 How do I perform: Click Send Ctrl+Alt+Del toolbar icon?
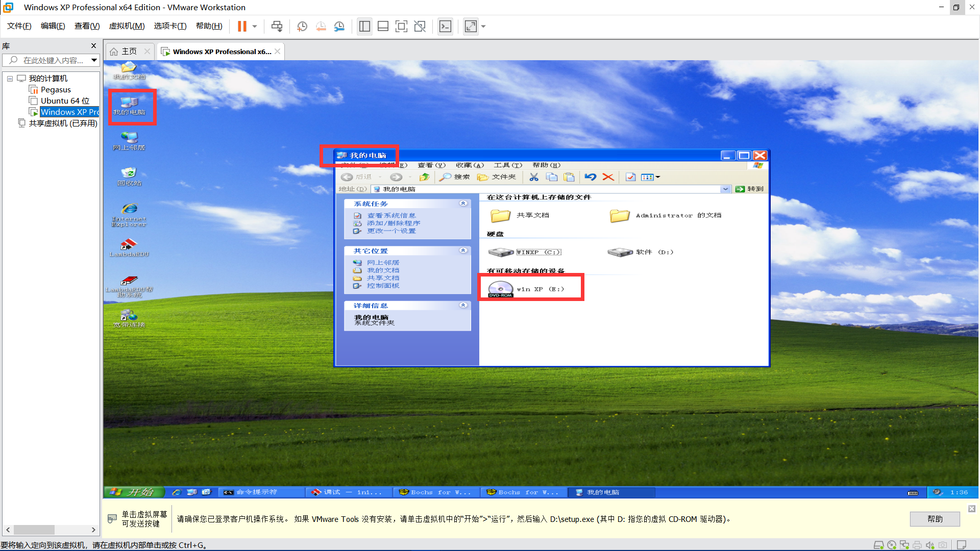tap(277, 26)
